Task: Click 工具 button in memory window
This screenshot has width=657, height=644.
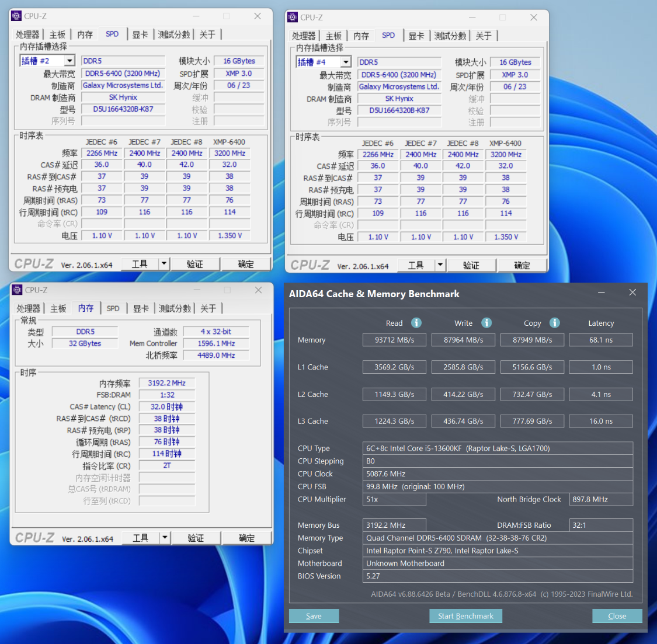Action: (x=141, y=538)
